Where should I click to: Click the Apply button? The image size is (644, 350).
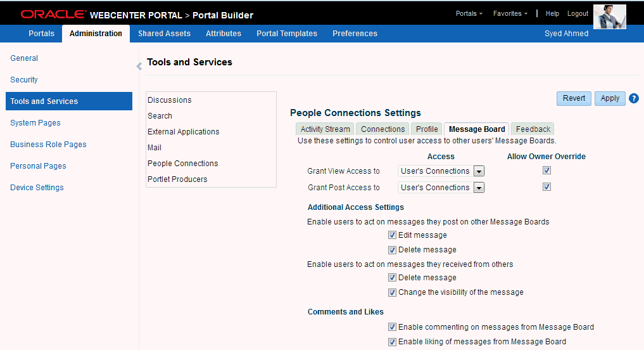point(610,98)
